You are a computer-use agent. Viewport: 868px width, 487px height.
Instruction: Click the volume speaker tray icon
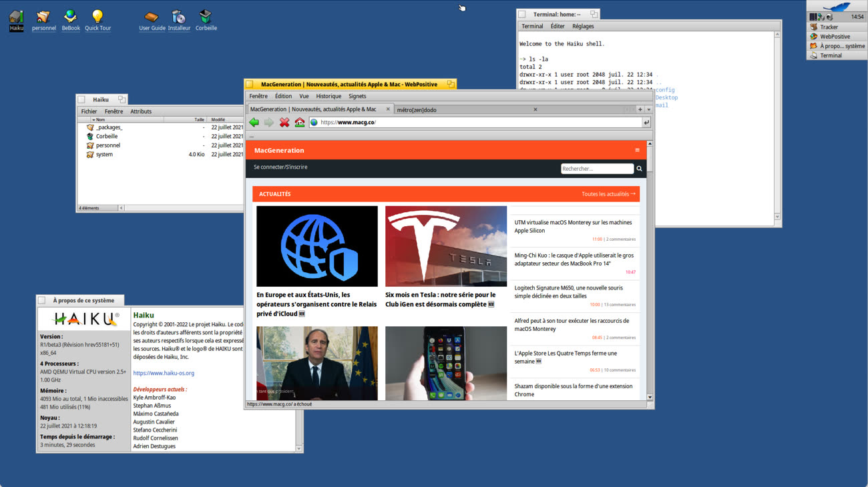click(x=829, y=17)
